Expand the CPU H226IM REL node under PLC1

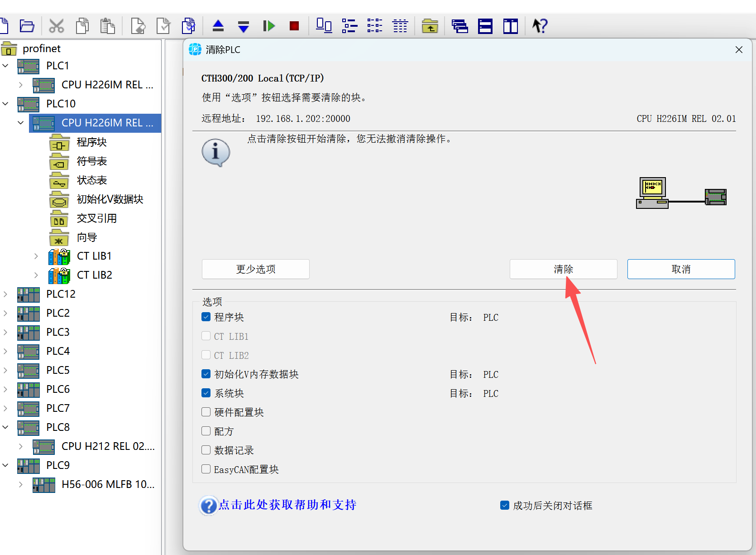pyautogui.click(x=21, y=85)
